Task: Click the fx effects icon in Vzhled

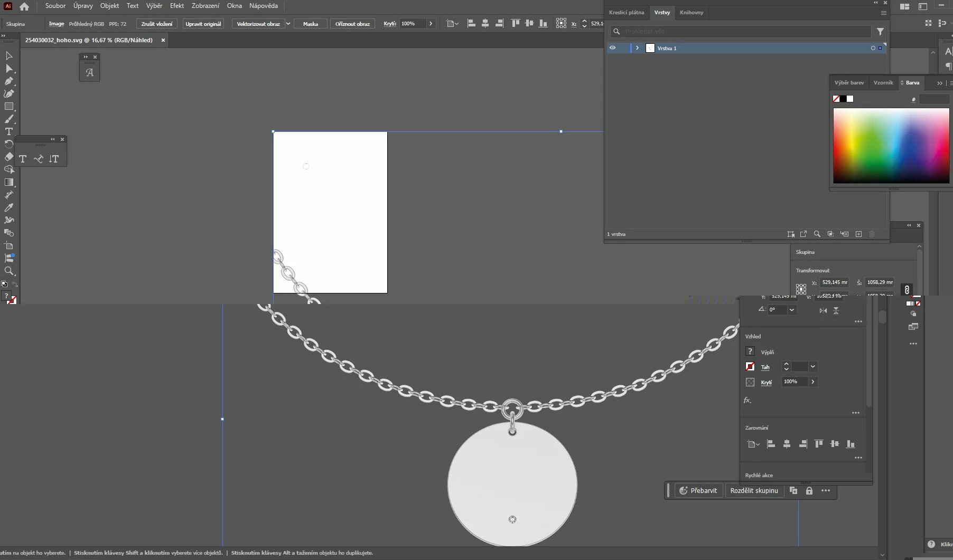Action: 748,400
